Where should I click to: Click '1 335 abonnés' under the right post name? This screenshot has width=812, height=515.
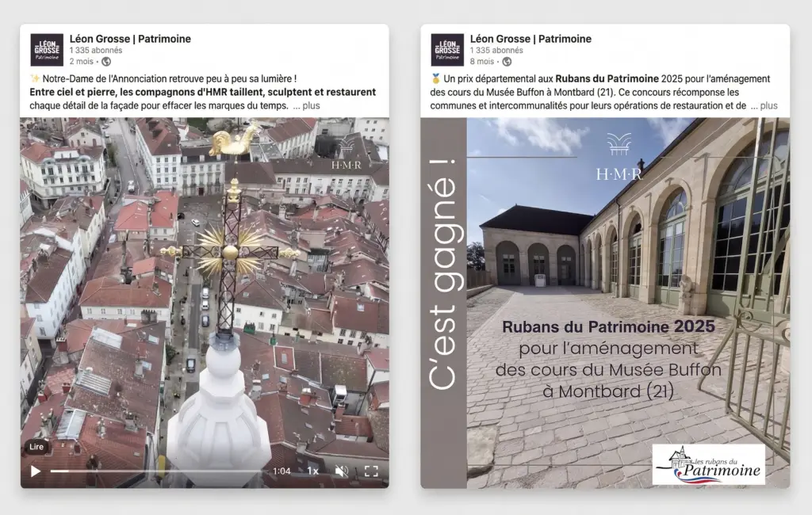[495, 49]
